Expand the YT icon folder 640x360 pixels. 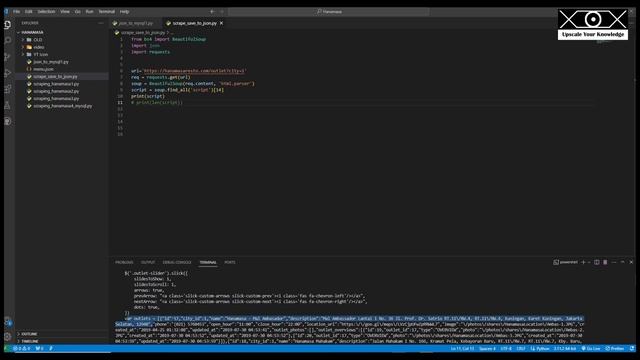[x=40, y=55]
